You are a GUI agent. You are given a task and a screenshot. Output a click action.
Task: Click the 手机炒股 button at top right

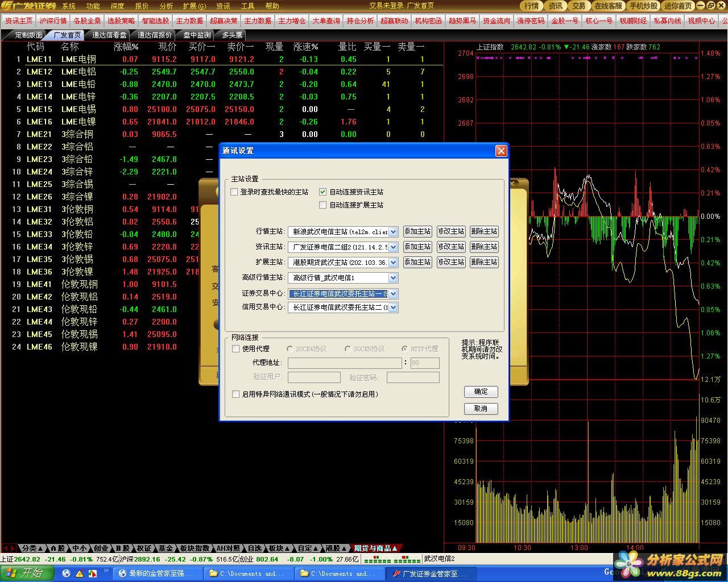tap(643, 6)
